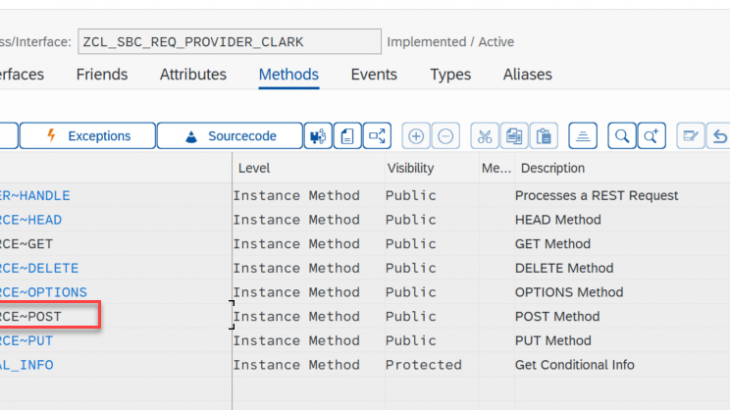
Task: Click Instance Method level in PUT row
Action: point(297,341)
